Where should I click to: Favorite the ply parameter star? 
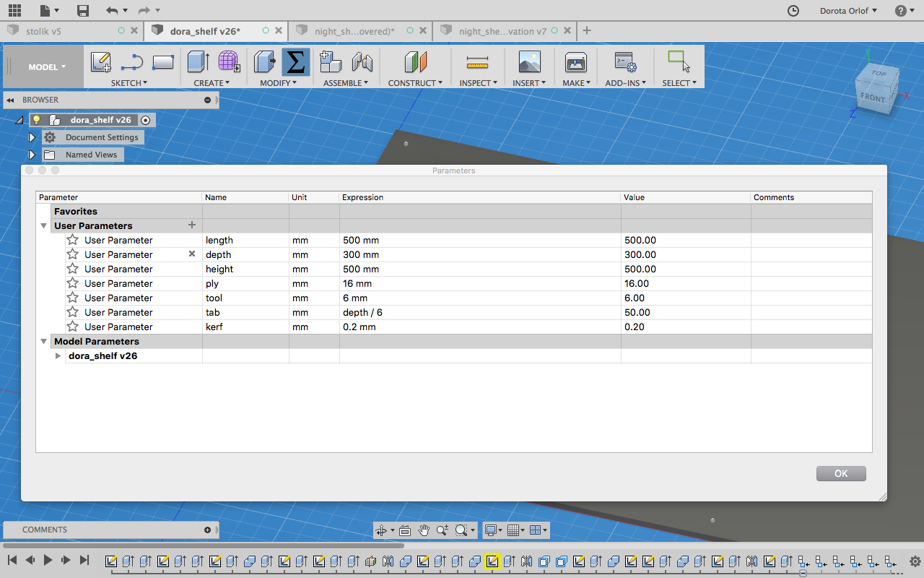(x=72, y=283)
